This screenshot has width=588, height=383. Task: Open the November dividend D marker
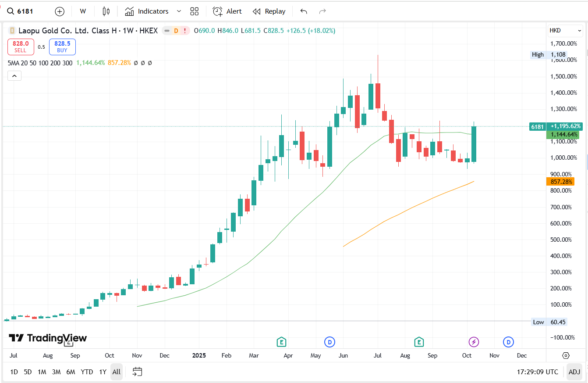point(508,342)
